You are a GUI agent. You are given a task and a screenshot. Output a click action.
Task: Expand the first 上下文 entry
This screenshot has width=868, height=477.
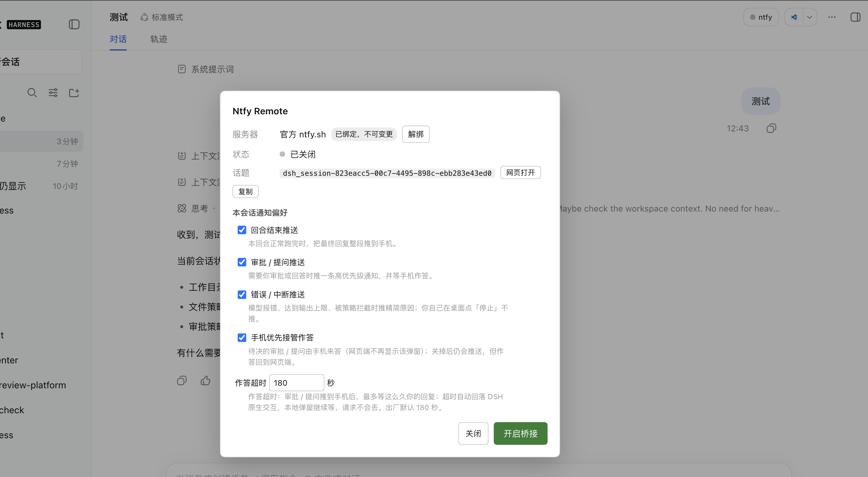coord(199,156)
